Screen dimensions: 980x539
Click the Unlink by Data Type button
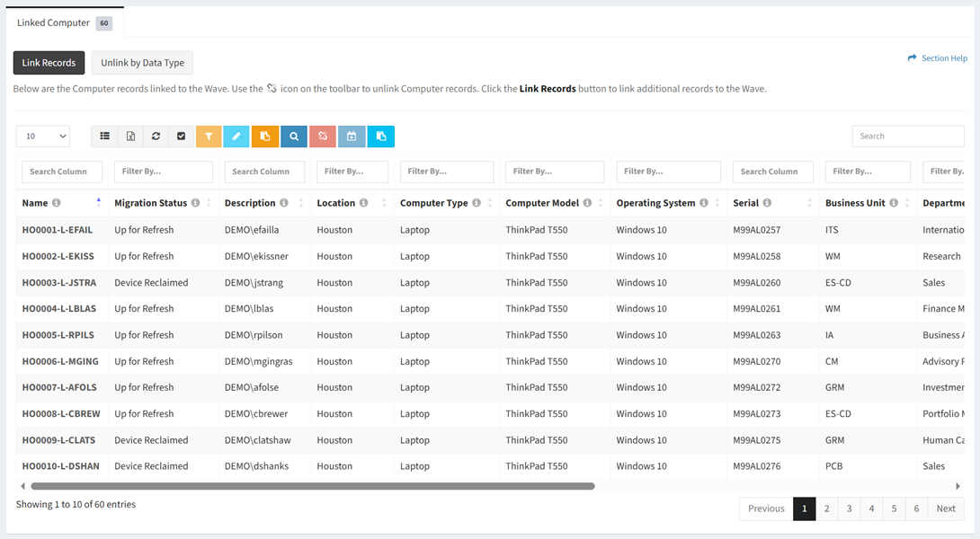click(142, 63)
